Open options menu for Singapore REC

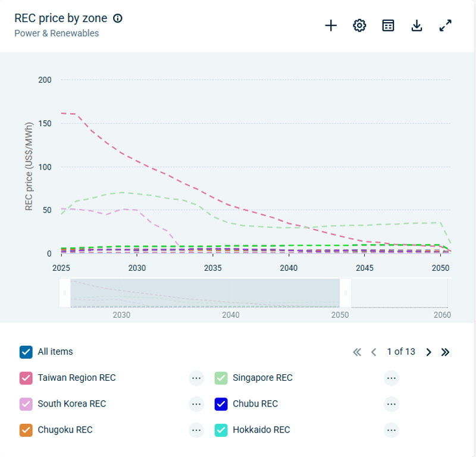tap(391, 378)
